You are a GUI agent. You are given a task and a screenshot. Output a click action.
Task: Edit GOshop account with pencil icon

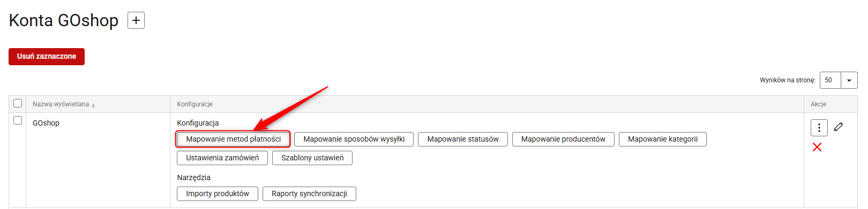click(839, 127)
